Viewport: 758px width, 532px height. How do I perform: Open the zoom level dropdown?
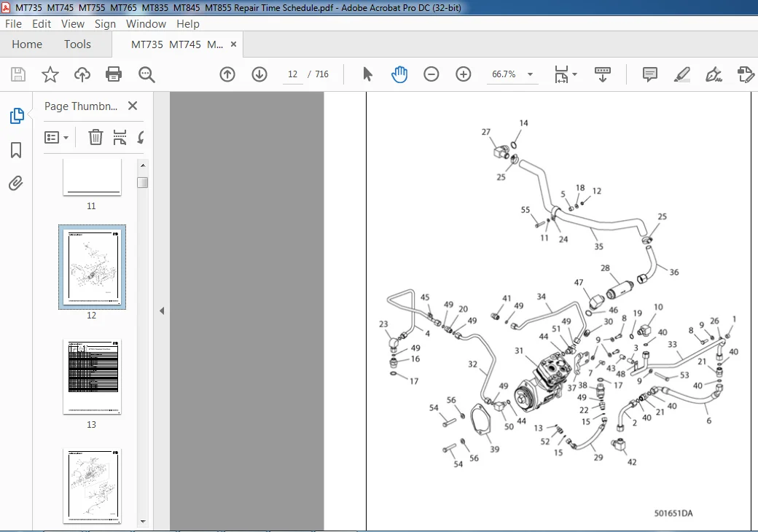click(531, 74)
